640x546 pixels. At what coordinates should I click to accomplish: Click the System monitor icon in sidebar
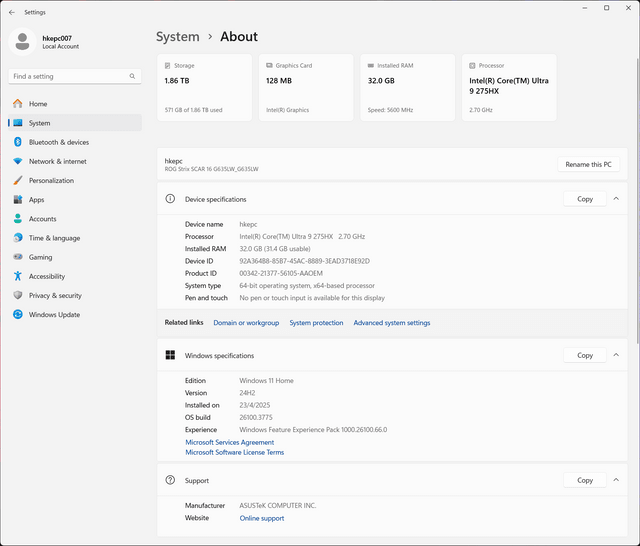tap(18, 123)
